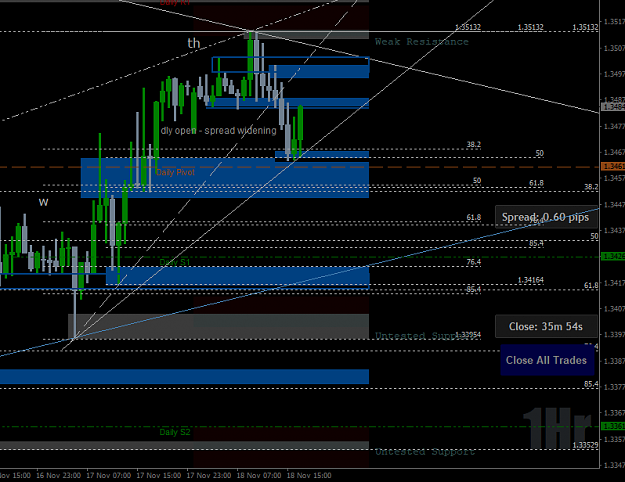Click the 18 Nov 07:00 time label
Screen dimensions: 625x482
click(x=259, y=476)
